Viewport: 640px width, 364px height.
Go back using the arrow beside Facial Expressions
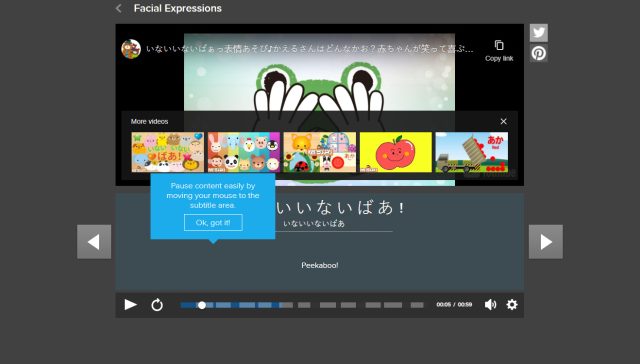click(119, 8)
